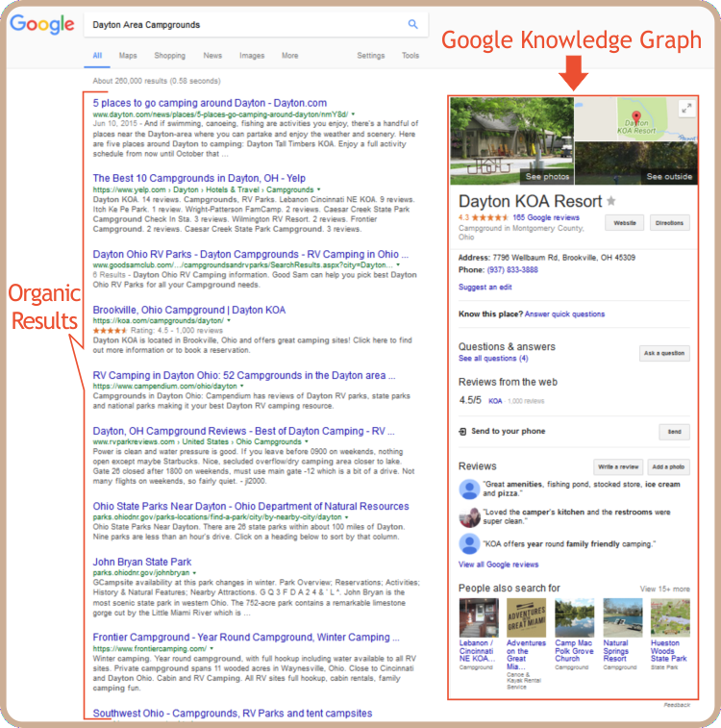
Task: Expand the map with the fullscreen icon
Action: pyautogui.click(x=685, y=109)
